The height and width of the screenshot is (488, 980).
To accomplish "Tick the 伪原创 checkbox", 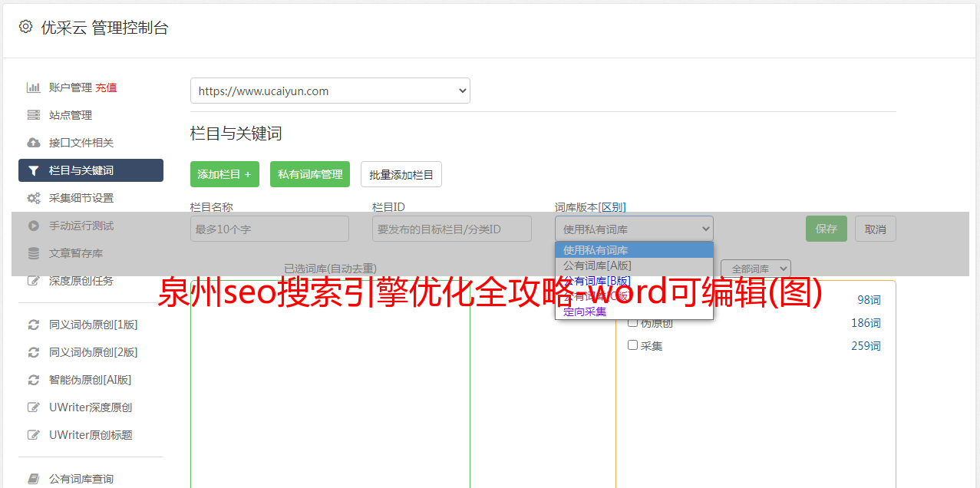I will (633, 322).
